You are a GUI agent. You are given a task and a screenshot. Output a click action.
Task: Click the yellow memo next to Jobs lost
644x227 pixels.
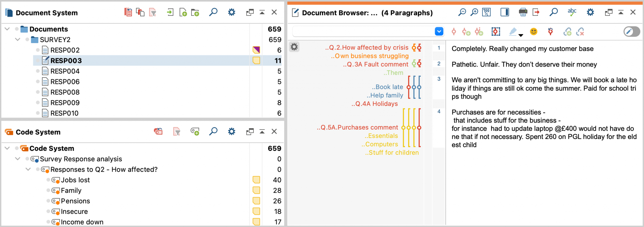[x=256, y=180]
